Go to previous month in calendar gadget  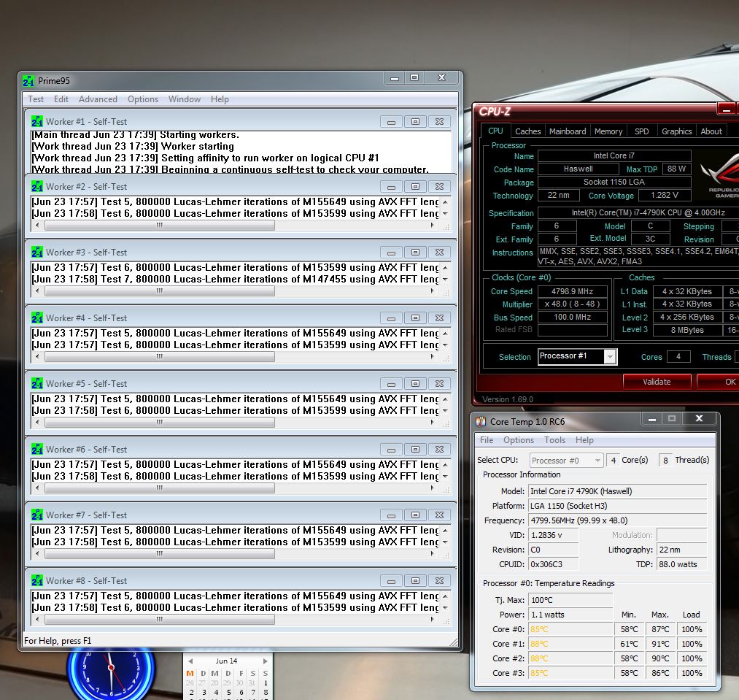pos(190,661)
